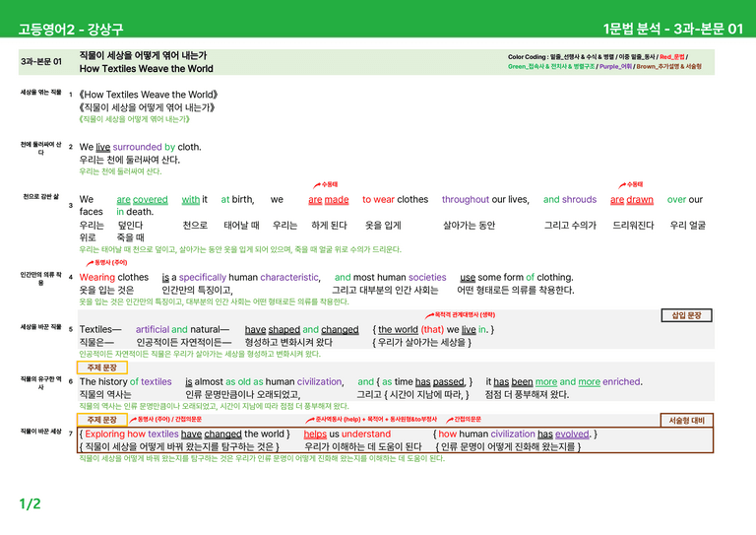The image size is (756, 535).
Task: Click the underlined word 'live' in 'We live surrounded'
Action: pyautogui.click(x=102, y=147)
